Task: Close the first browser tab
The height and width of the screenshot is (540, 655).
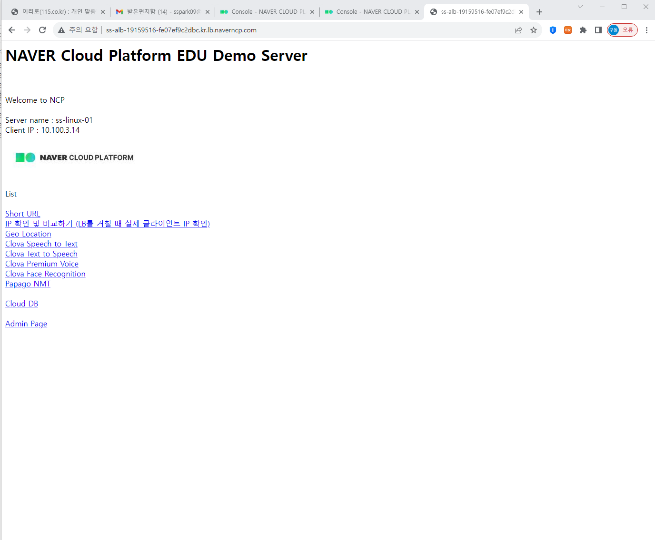Action: tap(102, 12)
